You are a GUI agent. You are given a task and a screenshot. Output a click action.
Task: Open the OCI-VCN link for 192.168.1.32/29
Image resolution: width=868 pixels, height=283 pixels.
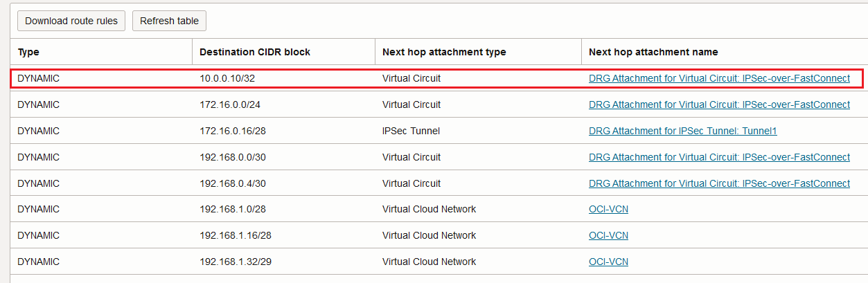pyautogui.click(x=608, y=262)
